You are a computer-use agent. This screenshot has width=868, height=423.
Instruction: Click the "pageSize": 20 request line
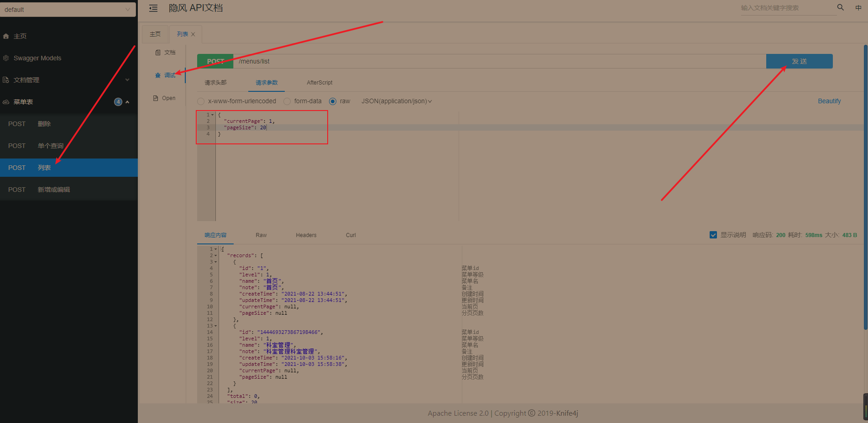pos(245,127)
